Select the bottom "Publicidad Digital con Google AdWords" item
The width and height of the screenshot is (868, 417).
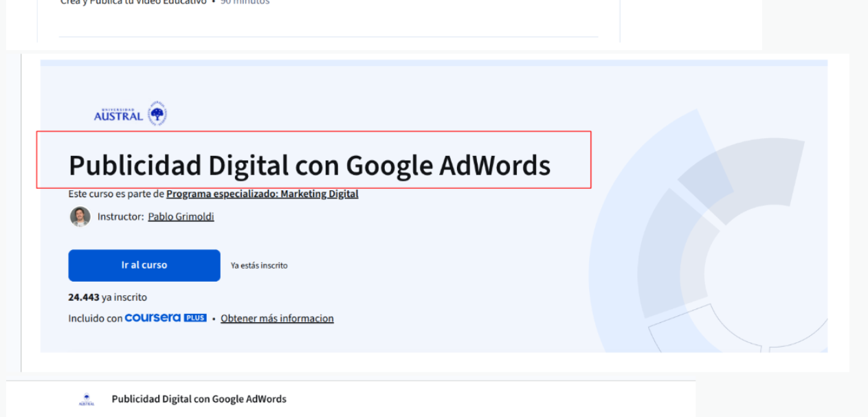(199, 399)
